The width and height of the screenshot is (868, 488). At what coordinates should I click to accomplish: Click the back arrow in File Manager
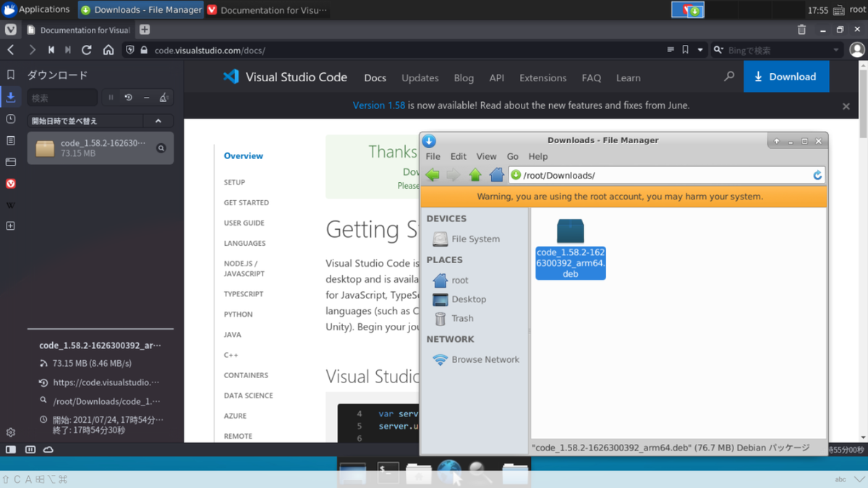pyautogui.click(x=433, y=175)
